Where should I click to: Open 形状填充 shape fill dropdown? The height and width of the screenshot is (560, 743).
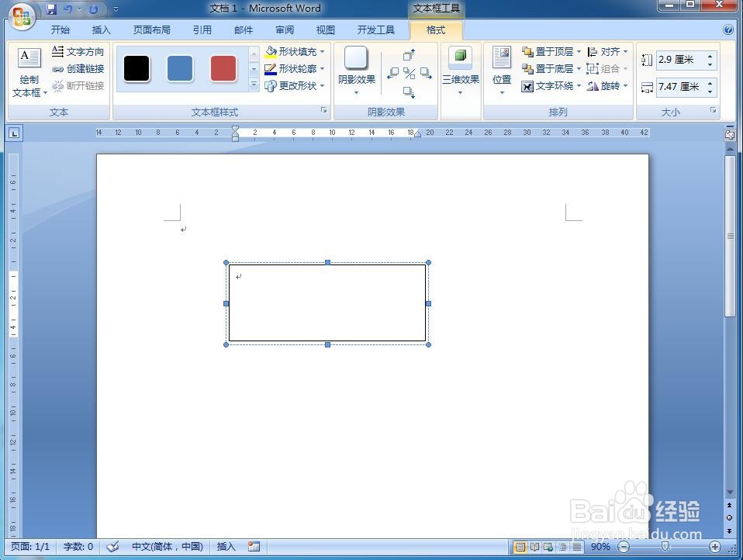point(295,51)
